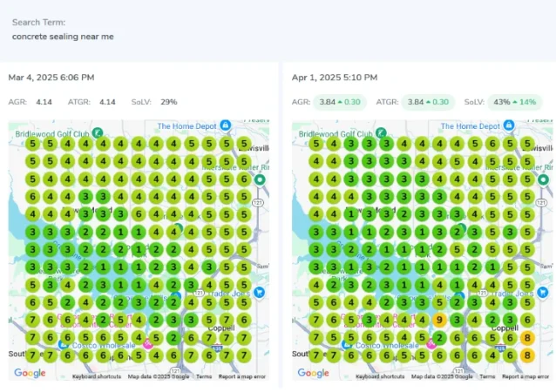Click Costco Wholesale icon on Mar 4 map

coord(64,345)
